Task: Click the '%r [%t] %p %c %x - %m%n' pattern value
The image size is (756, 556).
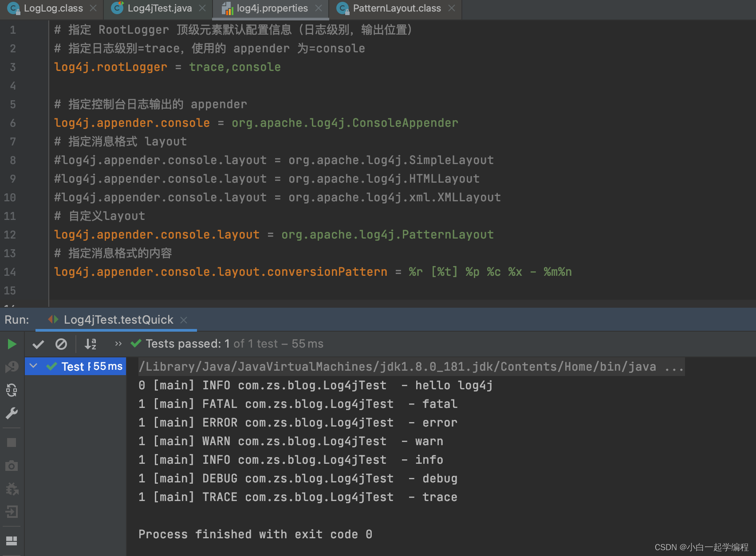Action: click(x=490, y=272)
